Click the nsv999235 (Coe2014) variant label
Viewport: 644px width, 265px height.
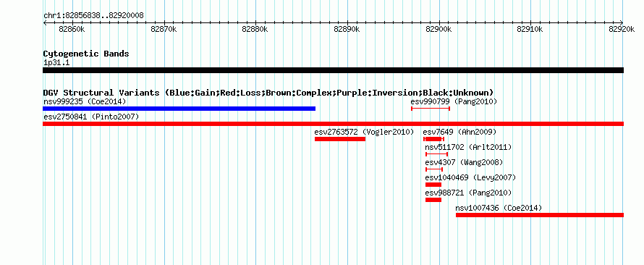(x=84, y=101)
